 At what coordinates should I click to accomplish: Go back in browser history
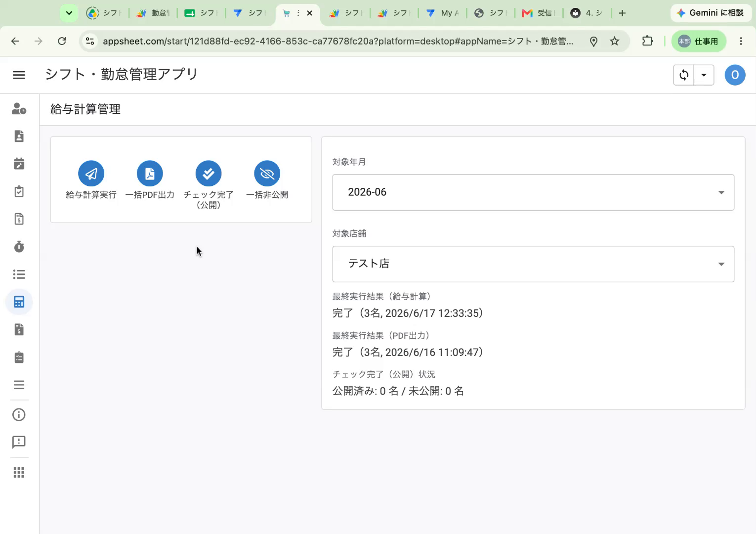pyautogui.click(x=15, y=41)
